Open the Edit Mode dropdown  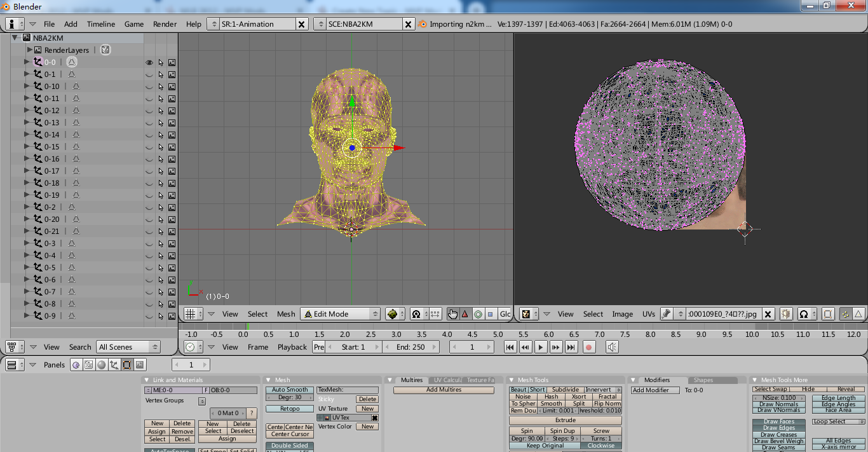(340, 314)
